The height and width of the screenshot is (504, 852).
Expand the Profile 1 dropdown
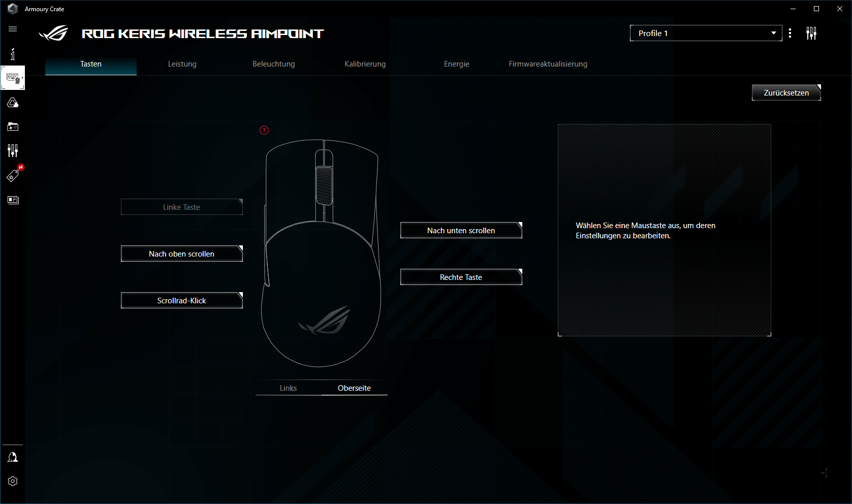(x=706, y=33)
